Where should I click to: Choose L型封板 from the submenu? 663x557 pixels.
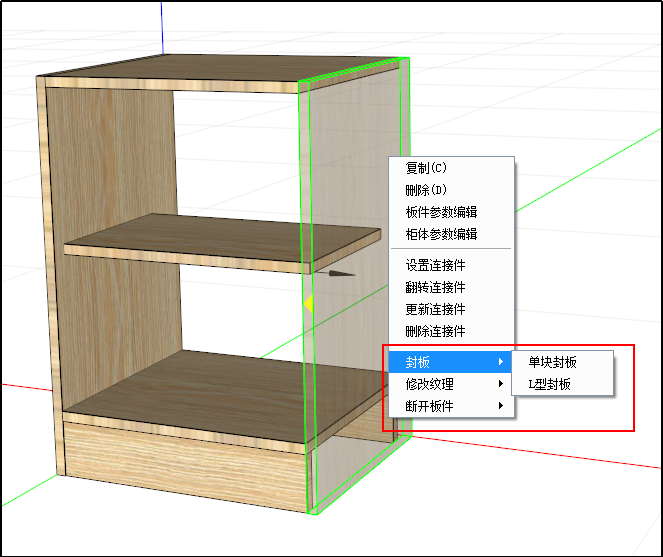[562, 384]
